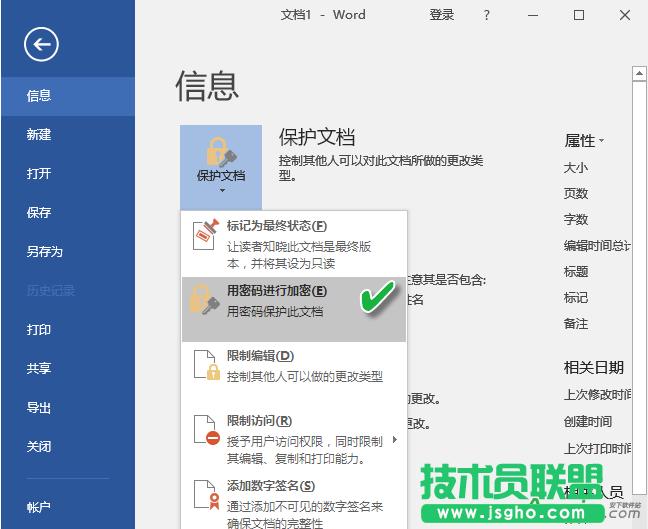Open the dropdown arrow under 保护文档

pos(221,189)
